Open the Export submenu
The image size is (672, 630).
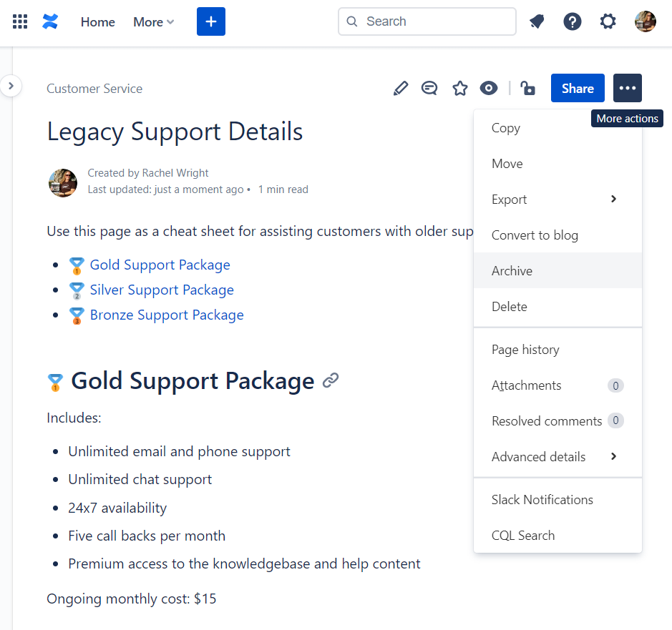coord(509,199)
